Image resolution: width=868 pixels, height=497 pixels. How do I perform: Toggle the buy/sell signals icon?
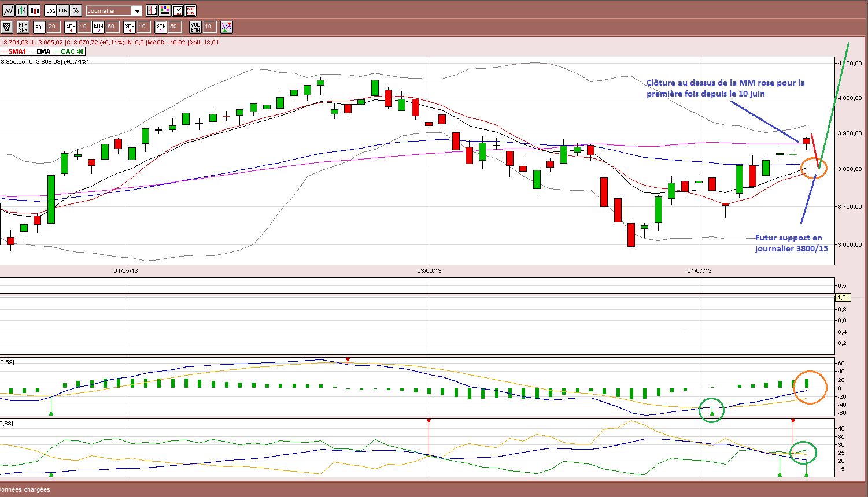226,27
